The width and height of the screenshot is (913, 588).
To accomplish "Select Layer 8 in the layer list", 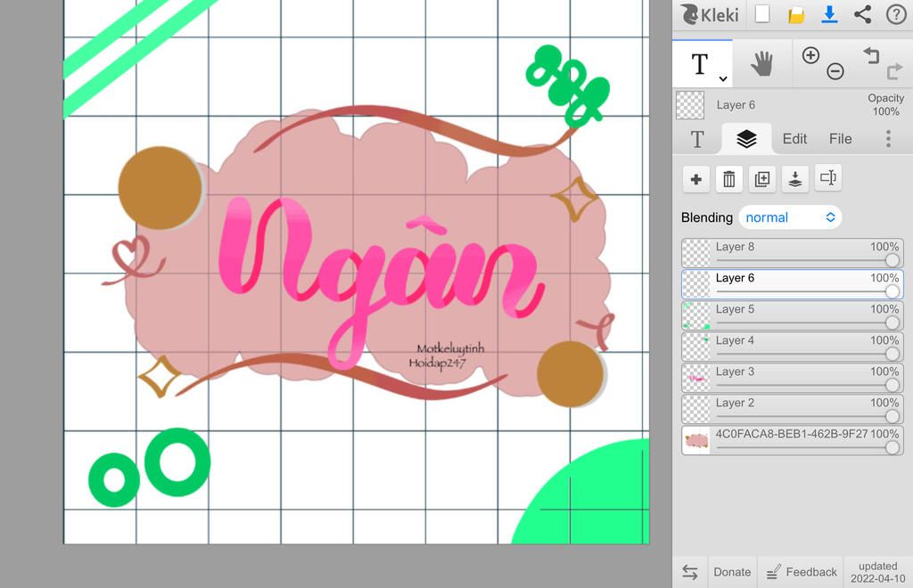I will (x=793, y=253).
